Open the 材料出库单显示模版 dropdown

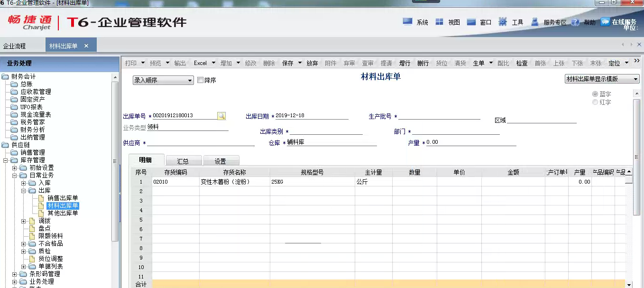[602, 79]
